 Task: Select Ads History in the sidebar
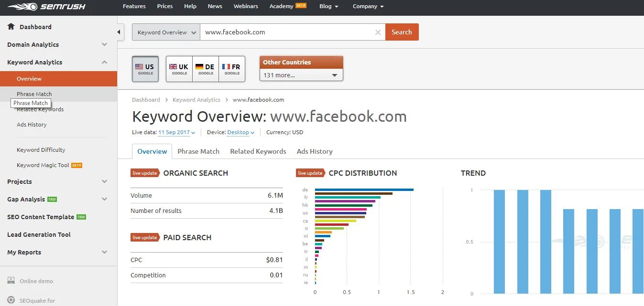click(32, 125)
